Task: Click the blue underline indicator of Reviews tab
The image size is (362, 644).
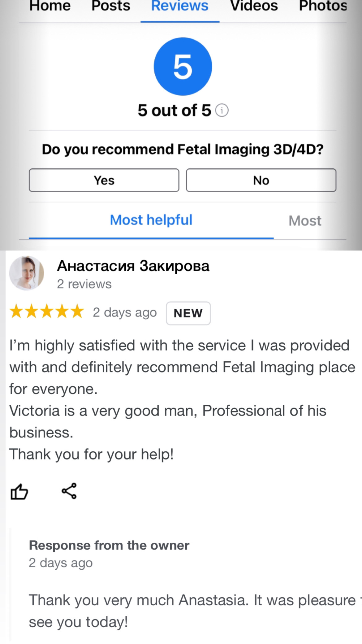Action: [180, 21]
